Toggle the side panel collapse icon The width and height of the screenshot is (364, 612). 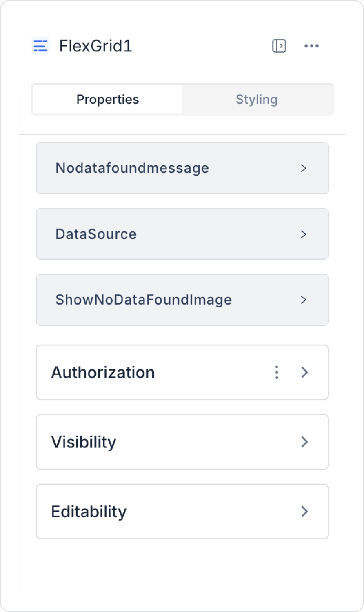(279, 46)
